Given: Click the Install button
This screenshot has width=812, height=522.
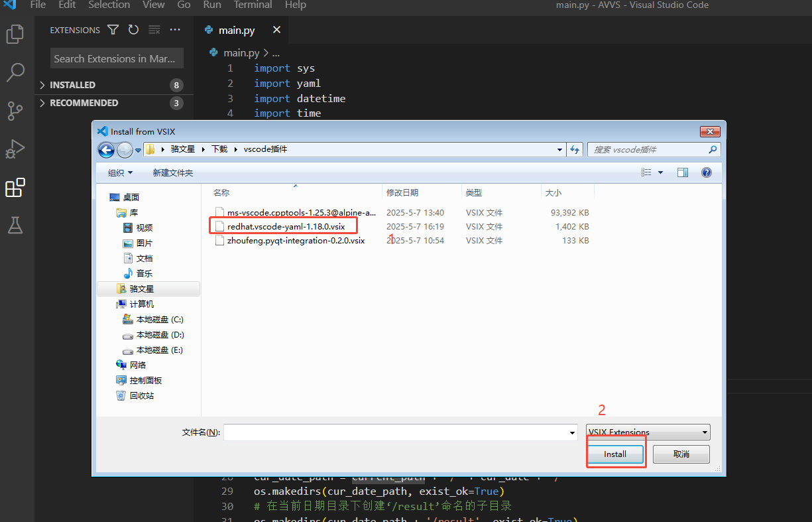Looking at the screenshot, I should 615,454.
